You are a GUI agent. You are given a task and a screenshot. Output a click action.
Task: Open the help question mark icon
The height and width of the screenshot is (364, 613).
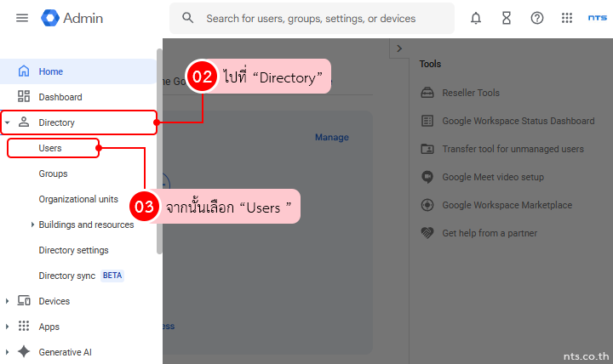click(537, 18)
